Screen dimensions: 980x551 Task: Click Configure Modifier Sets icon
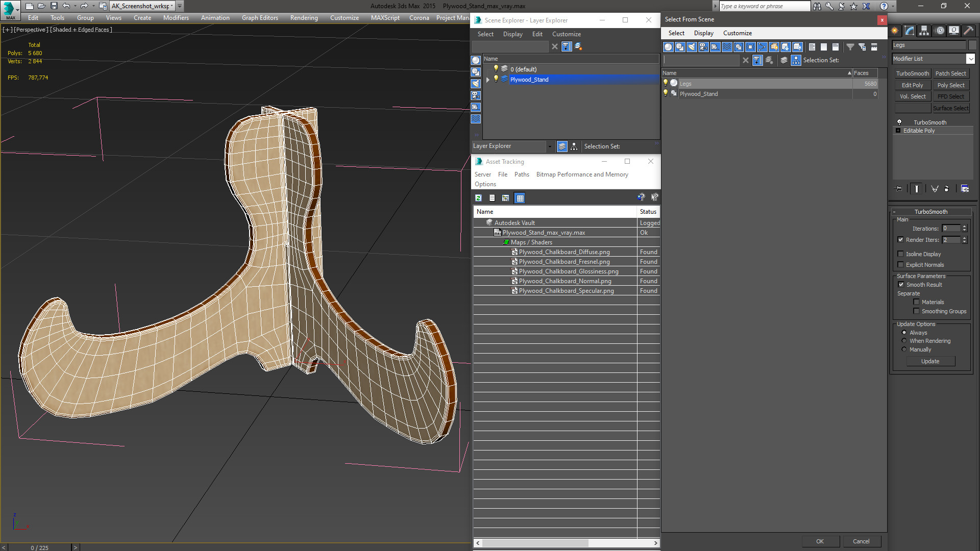click(x=965, y=189)
